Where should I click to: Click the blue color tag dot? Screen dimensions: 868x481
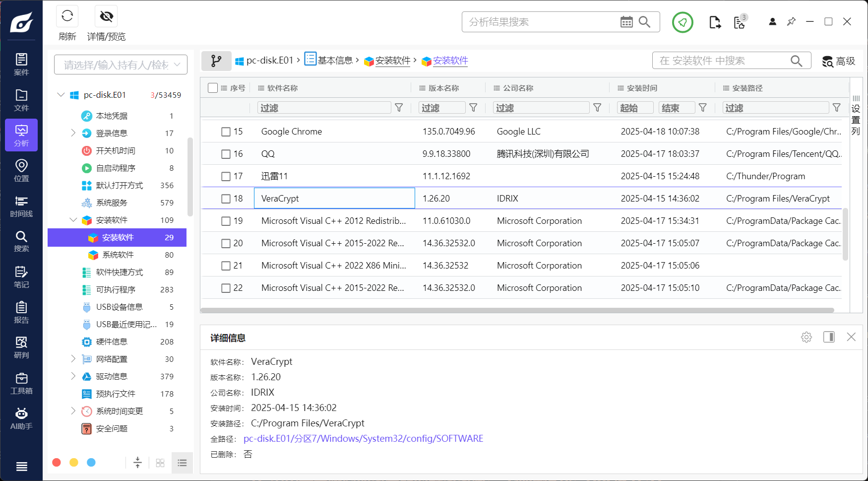tap(91, 463)
